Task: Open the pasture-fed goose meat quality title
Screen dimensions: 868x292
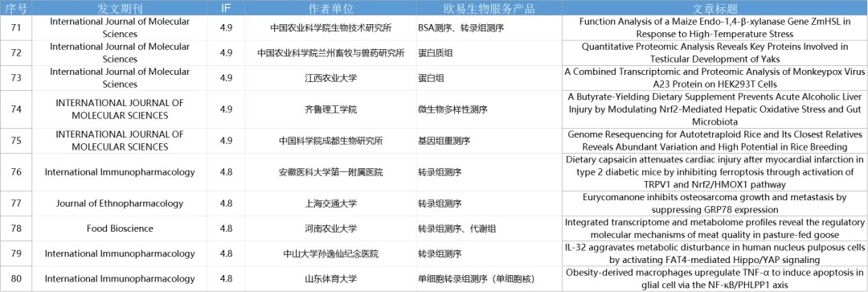Action: pyautogui.click(x=714, y=228)
